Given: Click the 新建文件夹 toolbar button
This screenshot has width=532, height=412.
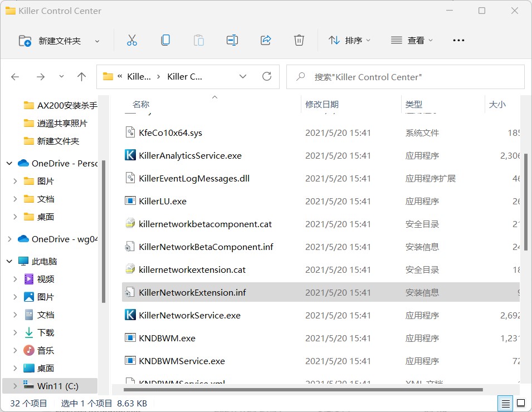Looking at the screenshot, I should [x=50, y=41].
